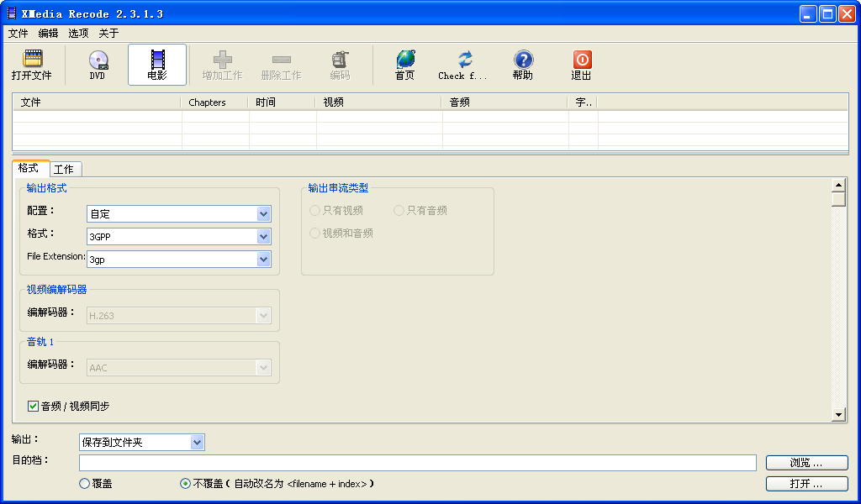Click the 时间 (Time) column header
861x504 pixels.
[283, 102]
